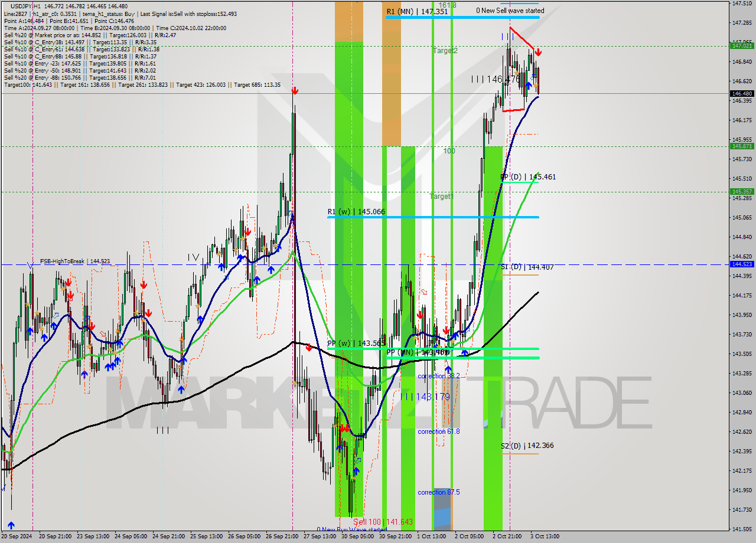Select 1 Oct 13:00 on the time axis
The image size is (756, 543).
432,537
